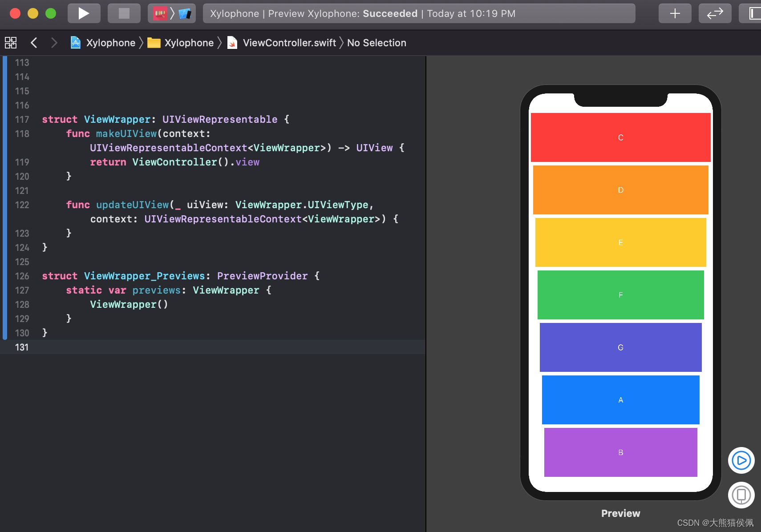Click the red C key in preview
Screen dimensions: 761x532
click(x=620, y=137)
